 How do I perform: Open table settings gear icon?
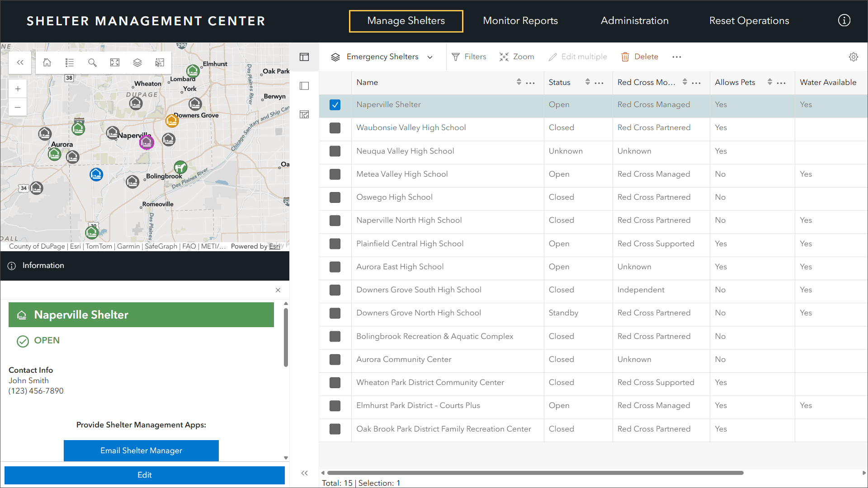tap(853, 57)
